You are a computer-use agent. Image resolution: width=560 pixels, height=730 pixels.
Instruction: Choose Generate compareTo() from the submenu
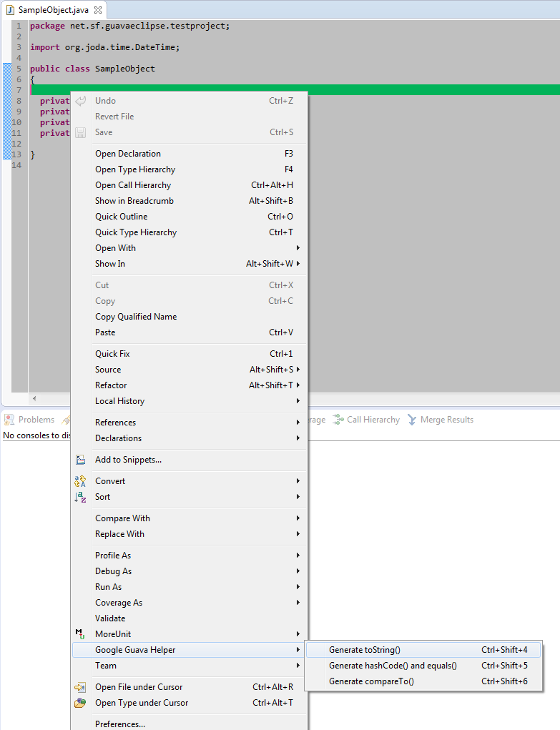click(423, 681)
